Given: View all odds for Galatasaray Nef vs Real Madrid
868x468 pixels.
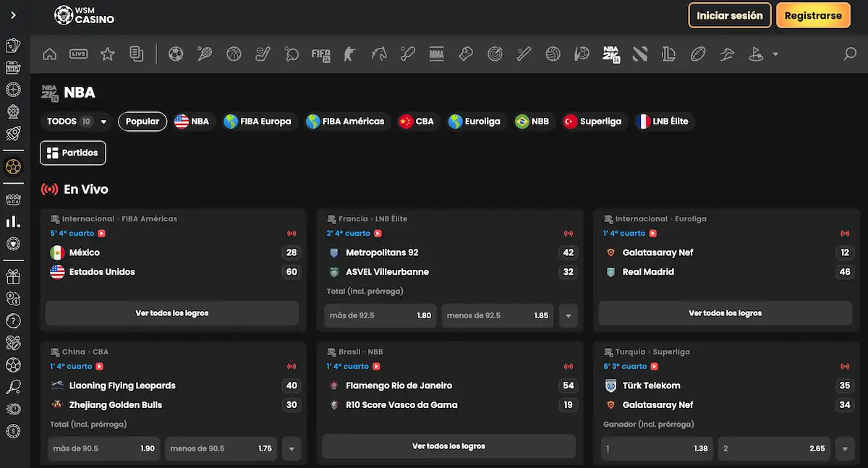Looking at the screenshot, I should pos(726,313).
